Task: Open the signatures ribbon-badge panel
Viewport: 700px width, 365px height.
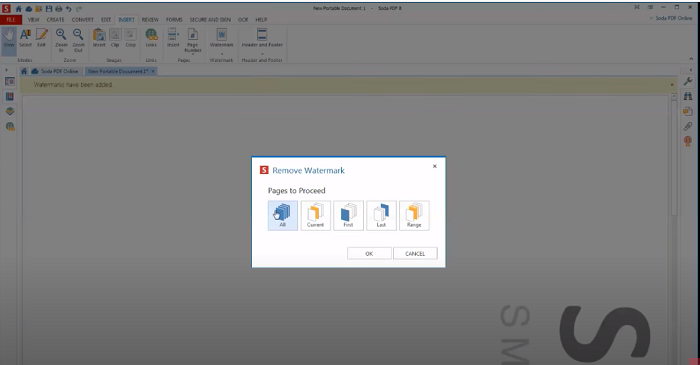Action: coord(688,141)
